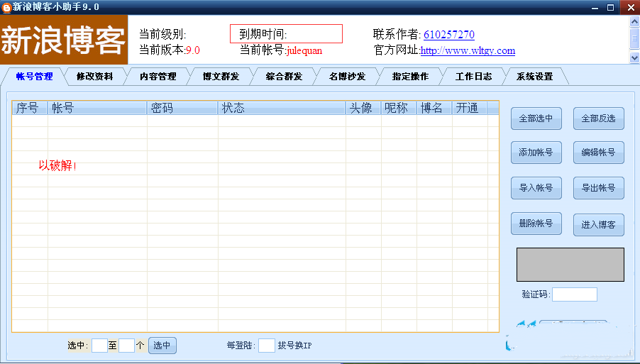Click the 全部反选 button
Screen dimensions: 640x364
click(x=598, y=118)
